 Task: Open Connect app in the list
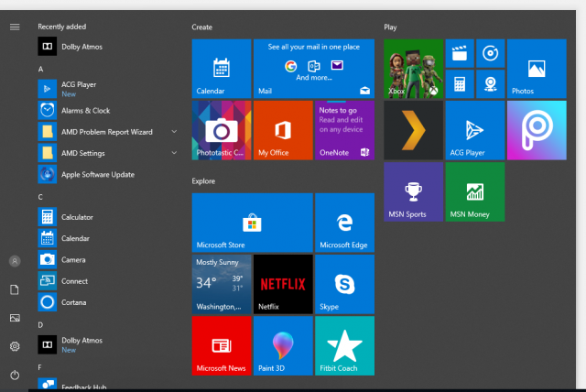tap(107, 280)
